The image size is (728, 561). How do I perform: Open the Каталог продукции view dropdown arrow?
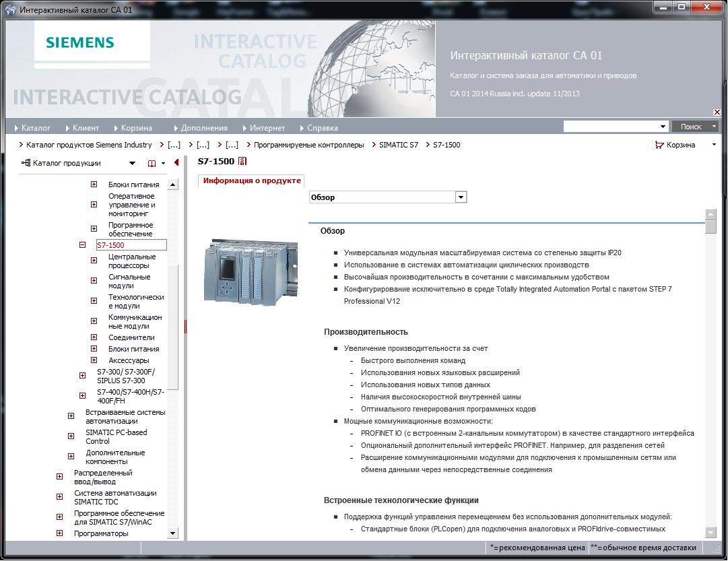(x=132, y=164)
